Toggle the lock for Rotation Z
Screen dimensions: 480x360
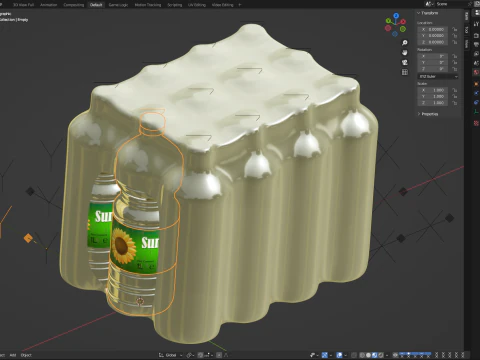coord(455,69)
